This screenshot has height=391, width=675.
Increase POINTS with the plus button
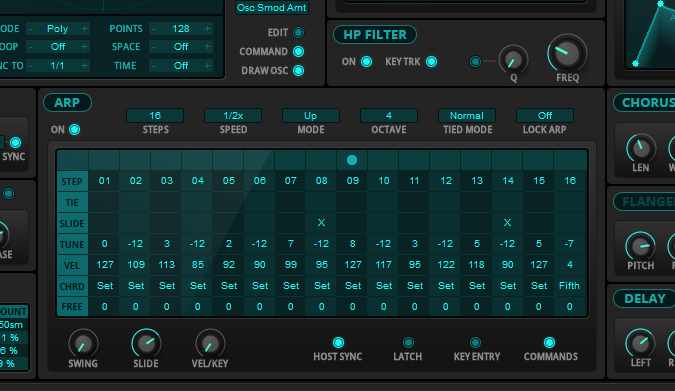tap(207, 28)
